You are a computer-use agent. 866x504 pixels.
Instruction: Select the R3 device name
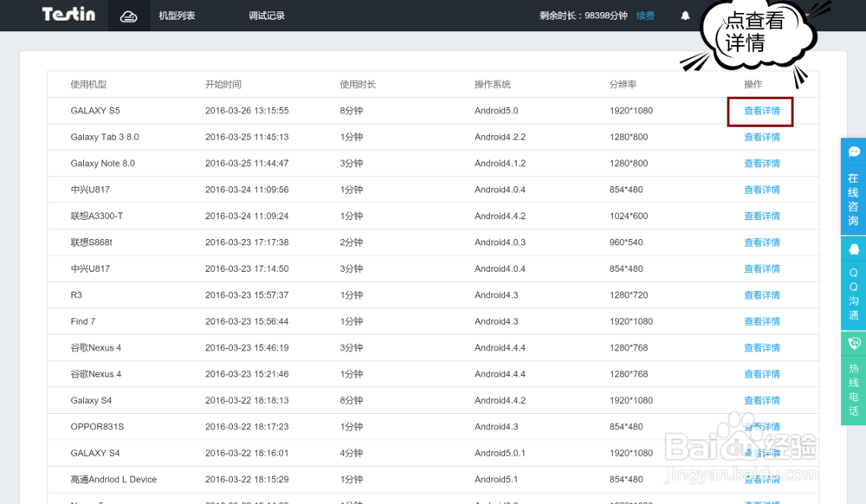(x=76, y=294)
